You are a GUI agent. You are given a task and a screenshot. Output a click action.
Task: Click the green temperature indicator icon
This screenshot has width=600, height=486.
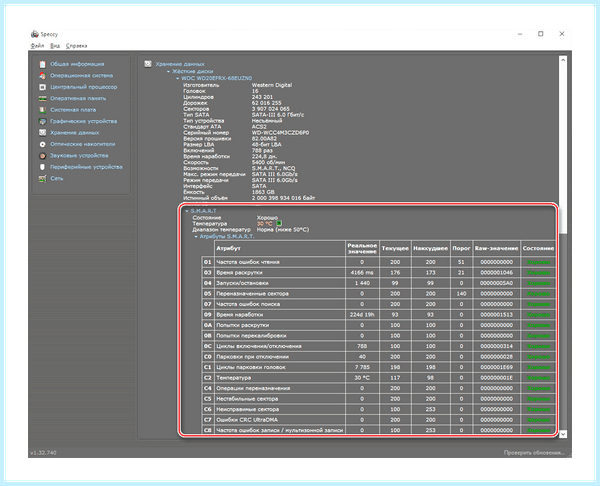click(279, 223)
